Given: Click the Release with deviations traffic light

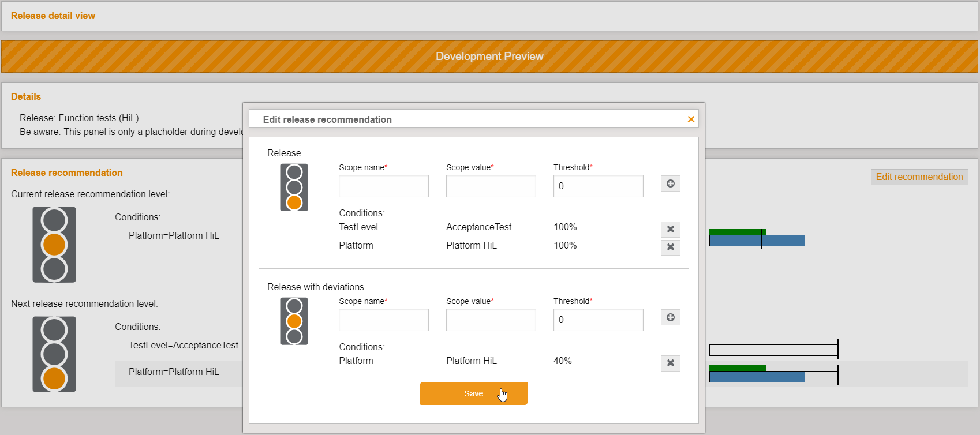Looking at the screenshot, I should (294, 321).
